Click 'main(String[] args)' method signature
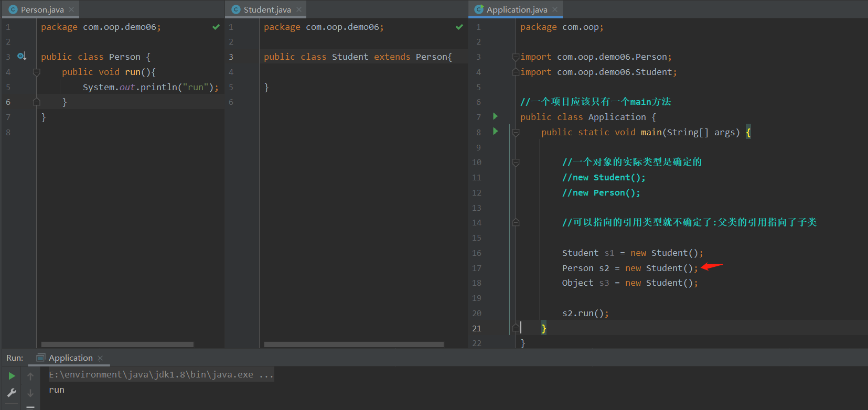This screenshot has width=868, height=410. click(x=690, y=132)
